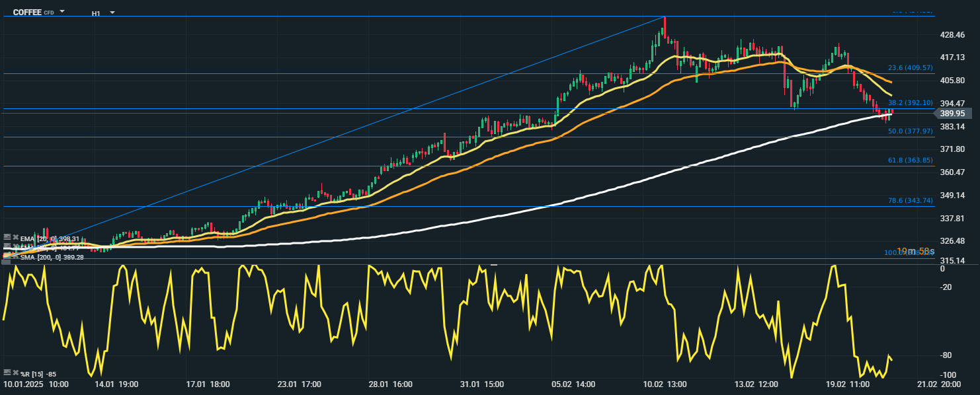Open settings icon for second EMA indicator
Image resolution: width=980 pixels, height=395 pixels.
(7, 247)
